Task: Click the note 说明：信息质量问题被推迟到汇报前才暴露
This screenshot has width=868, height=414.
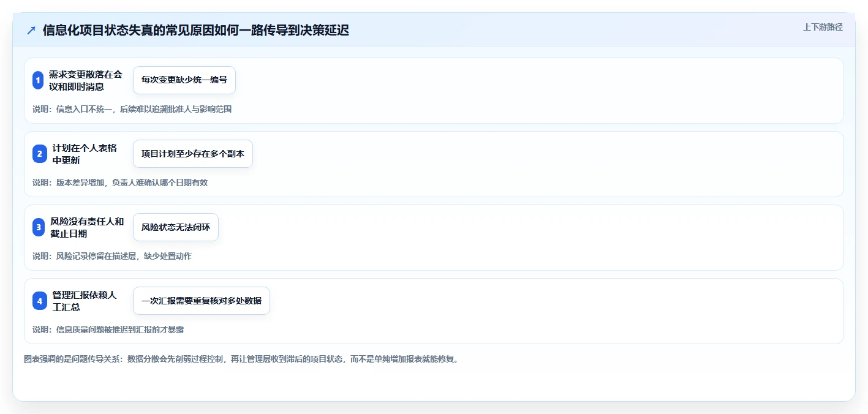Action: coord(108,329)
